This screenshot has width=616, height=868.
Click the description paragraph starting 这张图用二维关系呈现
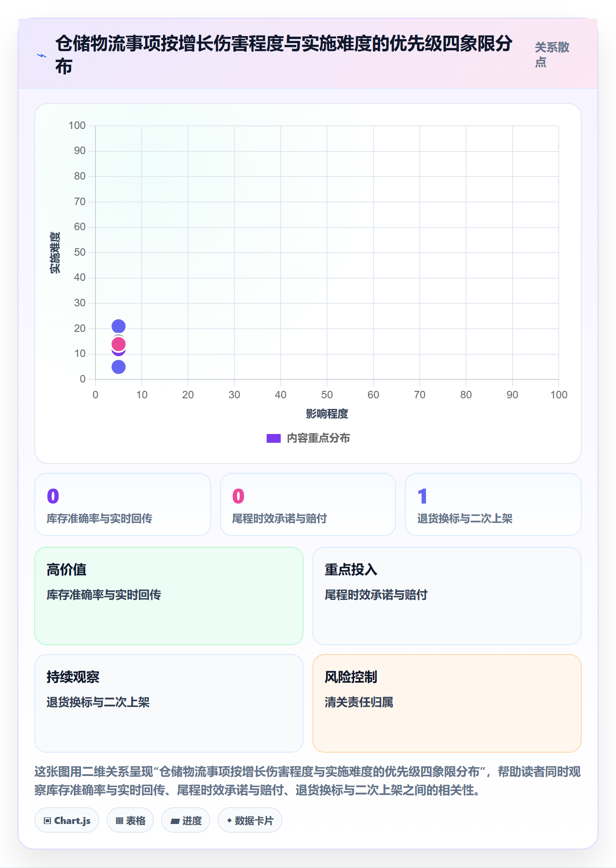(308, 781)
